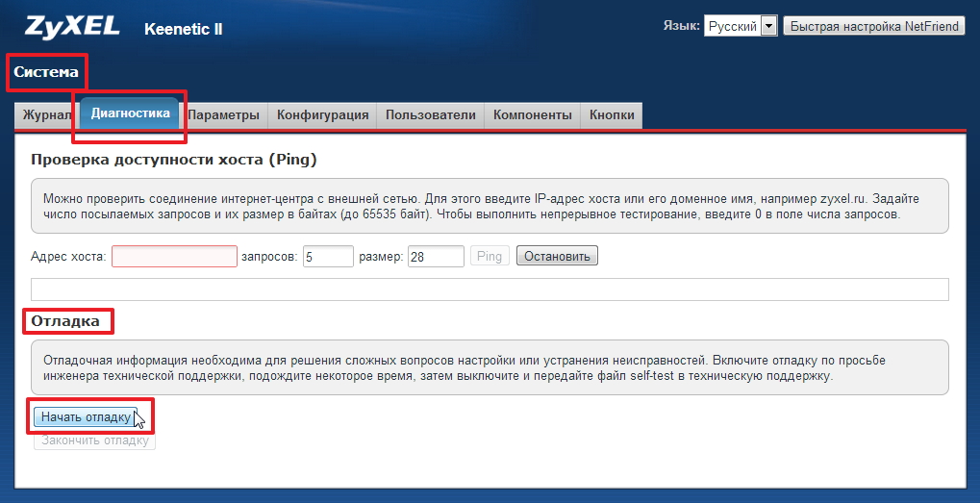Open the Пользователи tab
The height and width of the screenshot is (503, 980).
[430, 115]
